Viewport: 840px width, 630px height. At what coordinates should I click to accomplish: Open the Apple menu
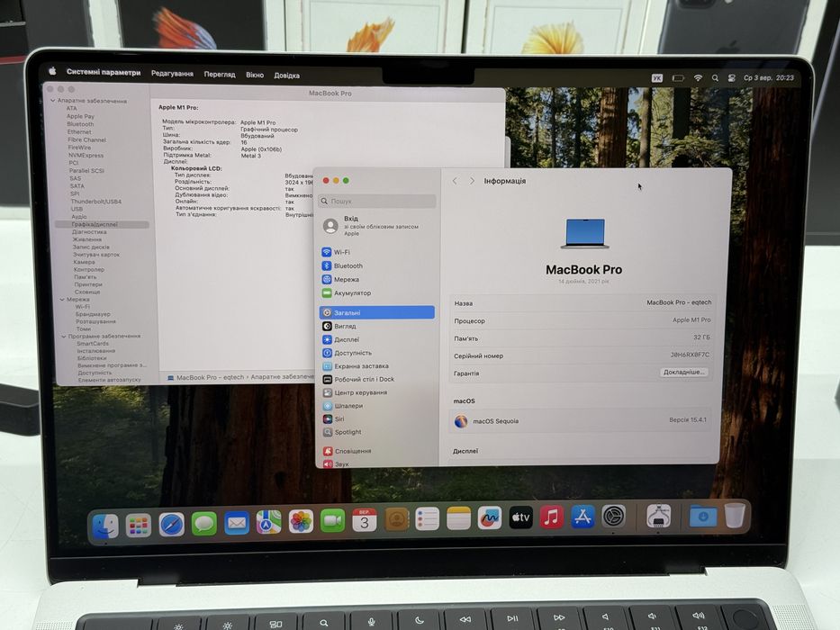pos(52,71)
